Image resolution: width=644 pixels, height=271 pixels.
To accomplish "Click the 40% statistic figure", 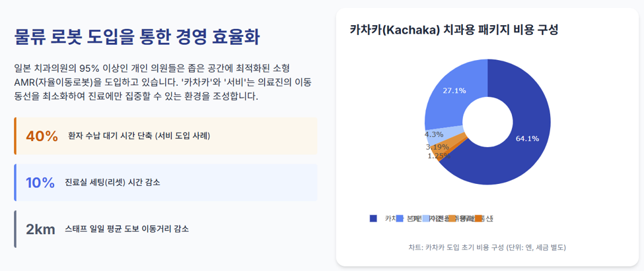I will click(42, 136).
